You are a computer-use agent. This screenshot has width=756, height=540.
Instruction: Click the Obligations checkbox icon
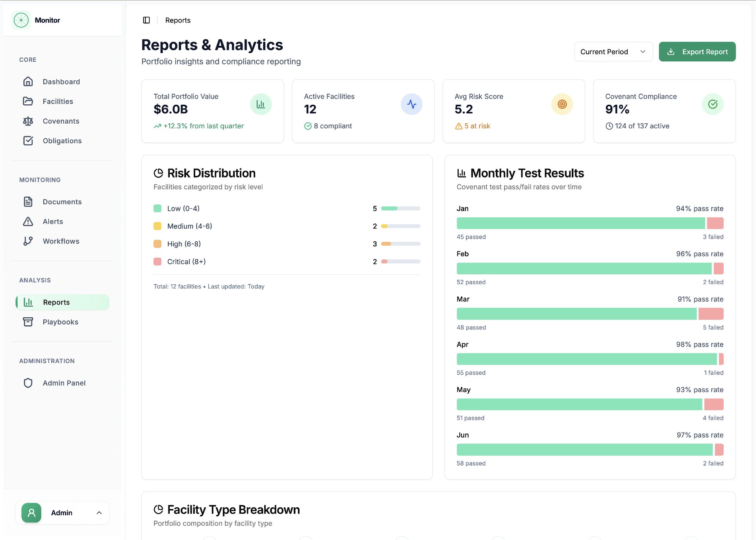[28, 141]
